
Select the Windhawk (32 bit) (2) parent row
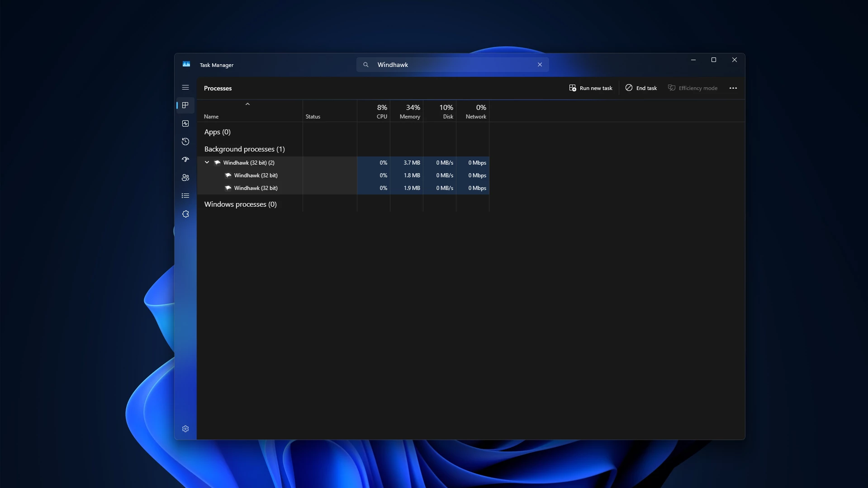pyautogui.click(x=343, y=163)
